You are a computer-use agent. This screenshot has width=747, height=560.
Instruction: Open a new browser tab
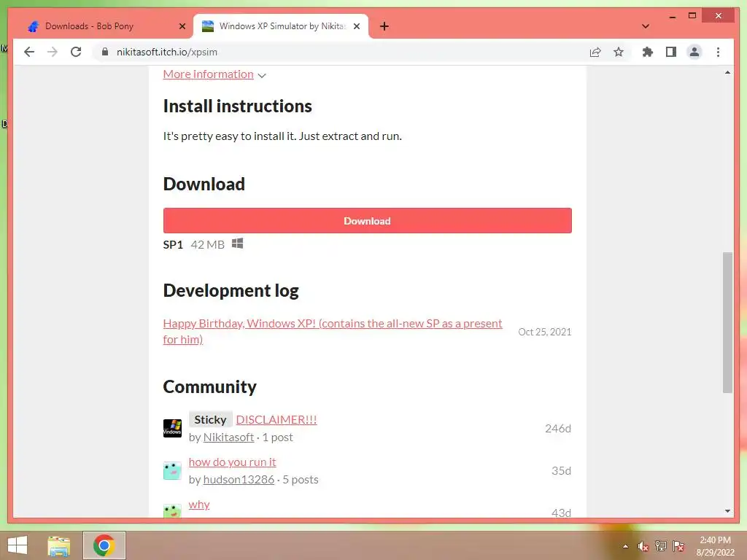[384, 26]
